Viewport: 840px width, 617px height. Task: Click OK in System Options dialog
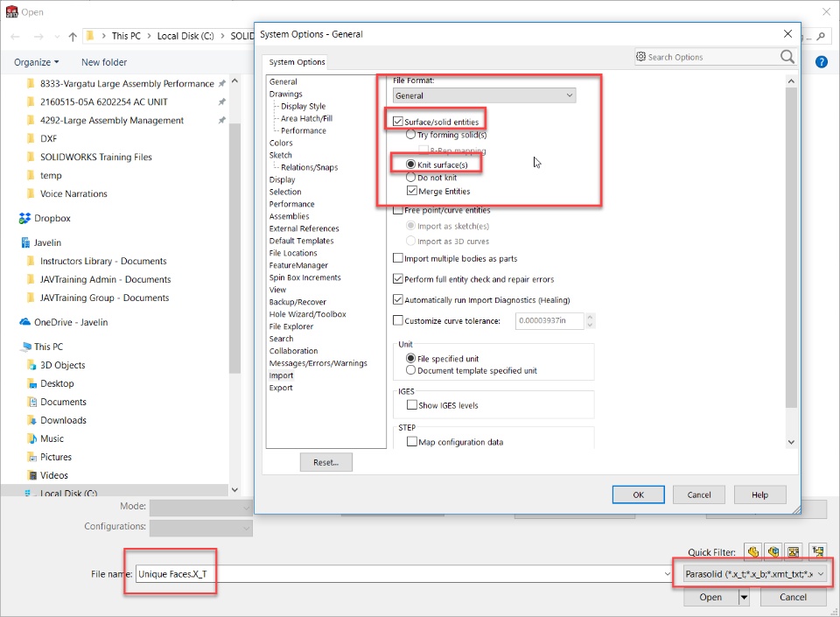tap(638, 494)
